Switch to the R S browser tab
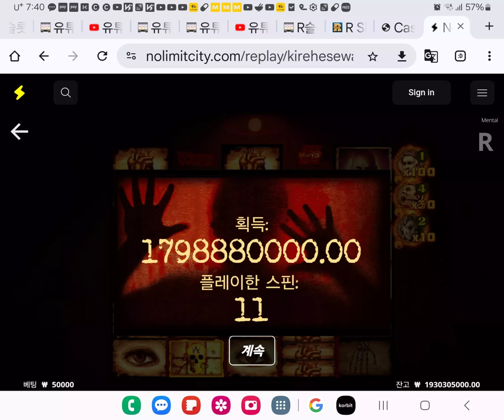 (348, 27)
